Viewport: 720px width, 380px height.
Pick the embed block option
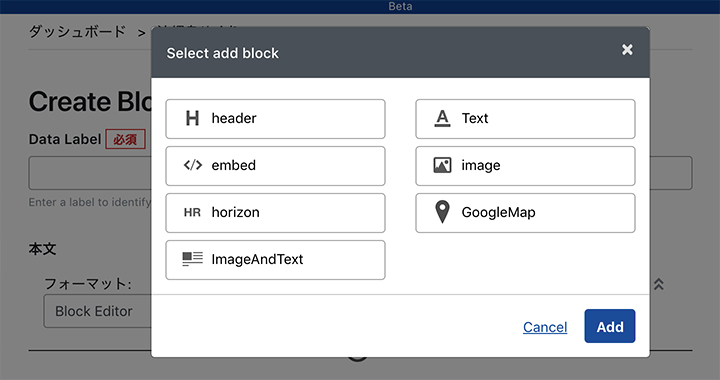point(275,166)
